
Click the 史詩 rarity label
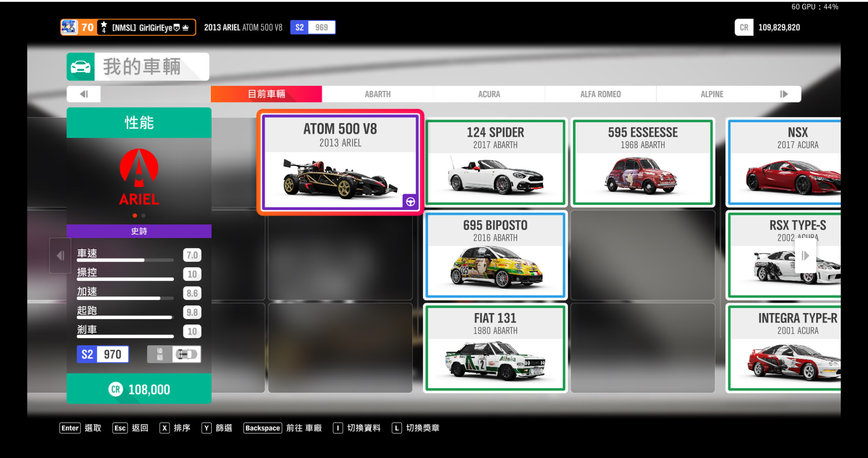tap(139, 231)
